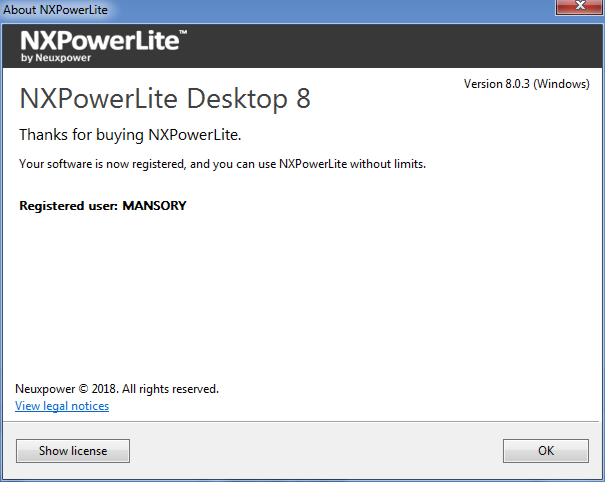Select the Version 8.0.3 (Windows) label
The width and height of the screenshot is (605, 482).
pos(526,84)
